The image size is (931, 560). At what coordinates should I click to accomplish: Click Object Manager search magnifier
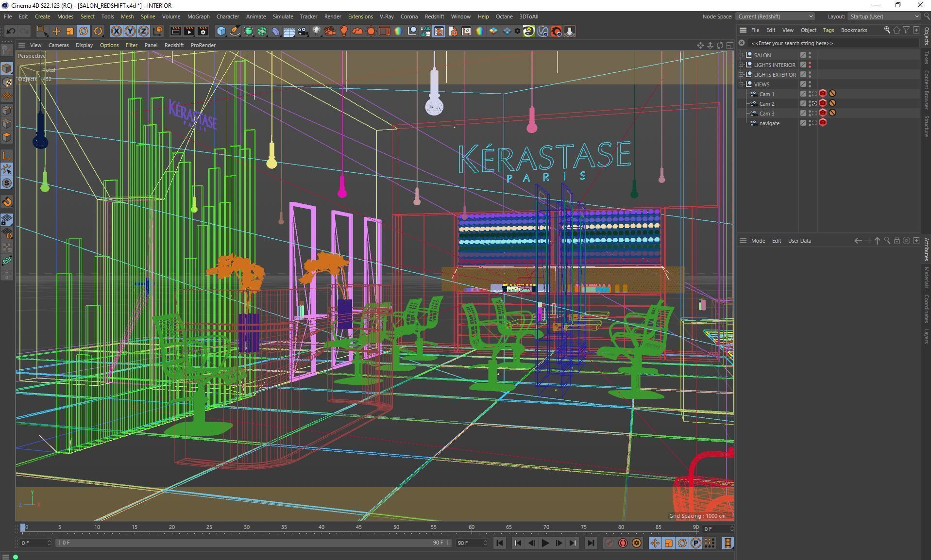[x=887, y=30]
